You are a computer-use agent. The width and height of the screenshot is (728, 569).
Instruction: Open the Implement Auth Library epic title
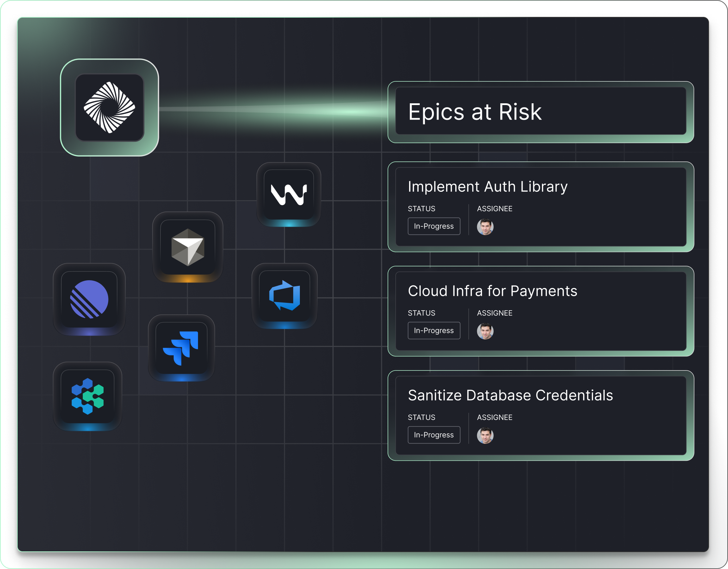487,187
